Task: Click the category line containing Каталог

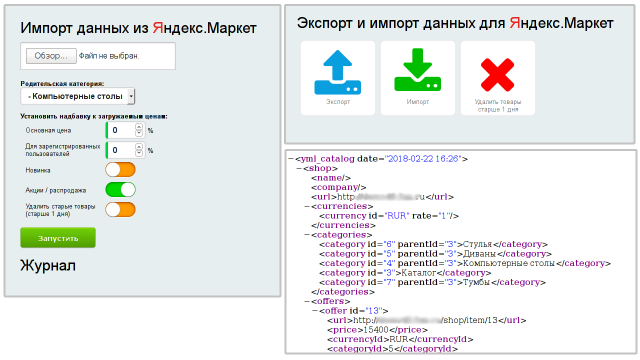Action: 405,273
